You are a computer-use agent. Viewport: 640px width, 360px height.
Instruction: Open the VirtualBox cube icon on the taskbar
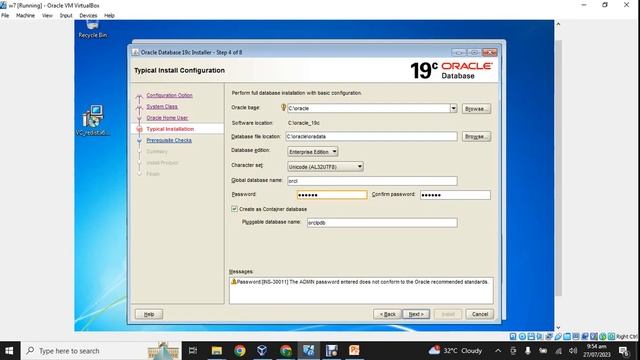[x=262, y=351]
